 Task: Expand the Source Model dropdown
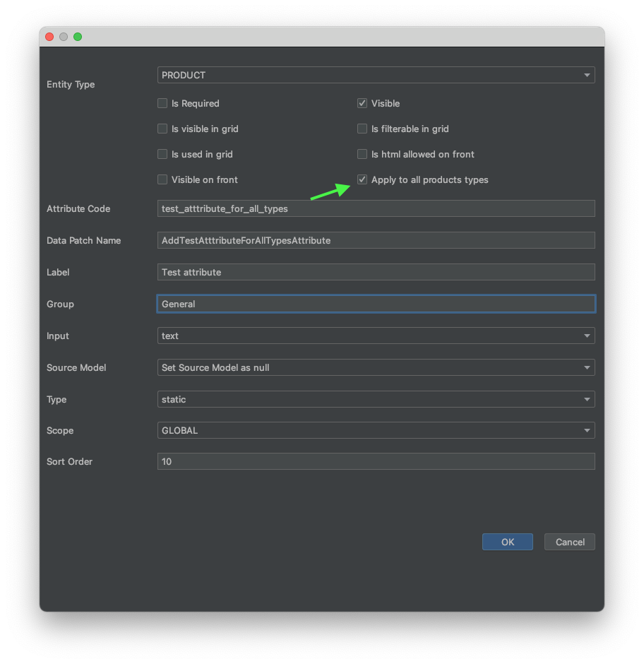tap(376, 367)
